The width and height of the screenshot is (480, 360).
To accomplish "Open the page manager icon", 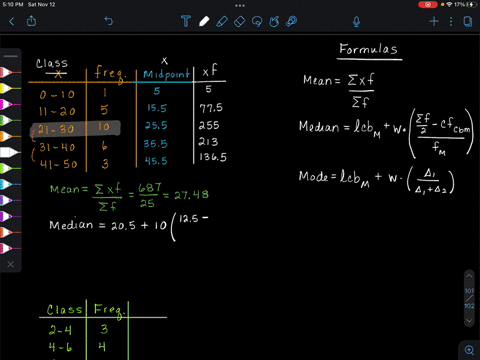I will coord(468,22).
